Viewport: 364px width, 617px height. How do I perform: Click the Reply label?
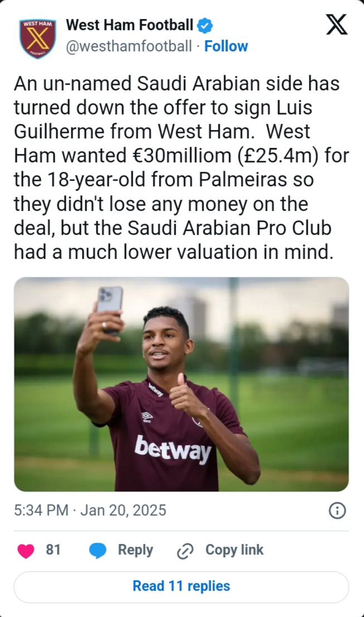[135, 550]
